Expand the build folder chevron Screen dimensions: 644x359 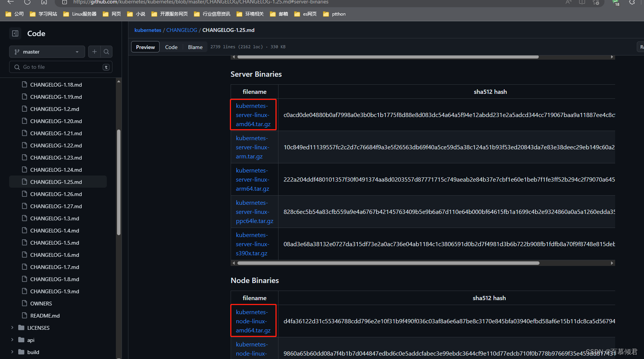coord(12,352)
